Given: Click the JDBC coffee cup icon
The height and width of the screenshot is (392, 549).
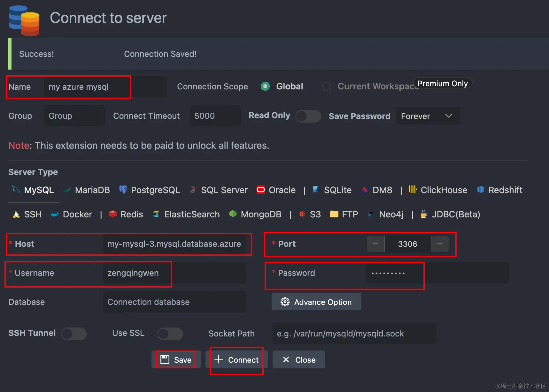Looking at the screenshot, I should tap(424, 214).
